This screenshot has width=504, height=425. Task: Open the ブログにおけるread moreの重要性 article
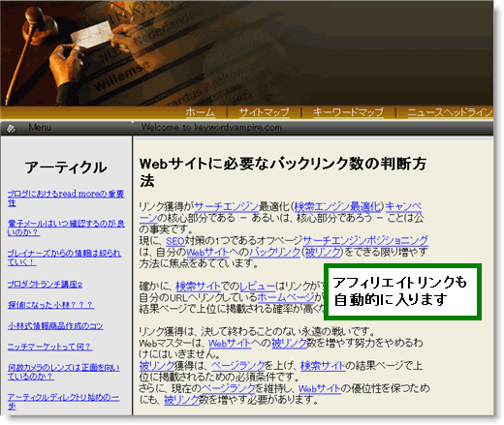(x=66, y=197)
